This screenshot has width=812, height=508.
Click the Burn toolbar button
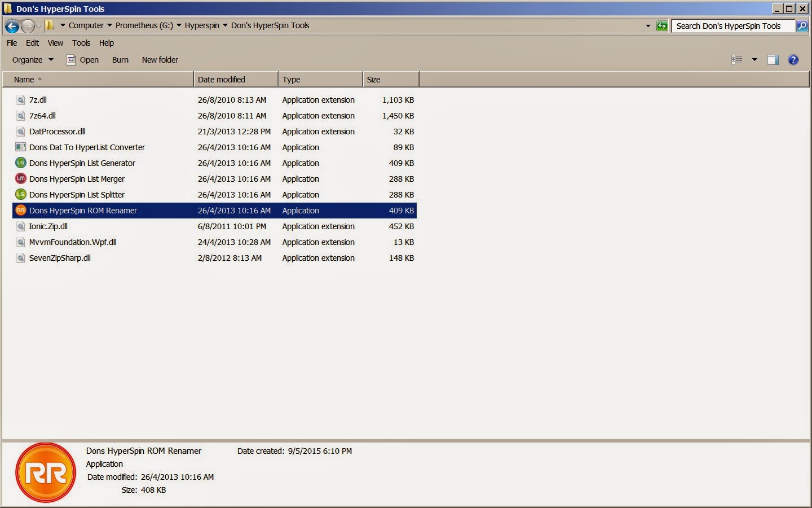pos(120,60)
